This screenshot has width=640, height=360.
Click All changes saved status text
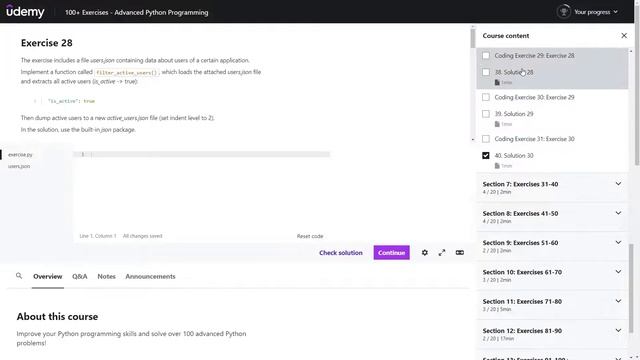pyautogui.click(x=142, y=236)
